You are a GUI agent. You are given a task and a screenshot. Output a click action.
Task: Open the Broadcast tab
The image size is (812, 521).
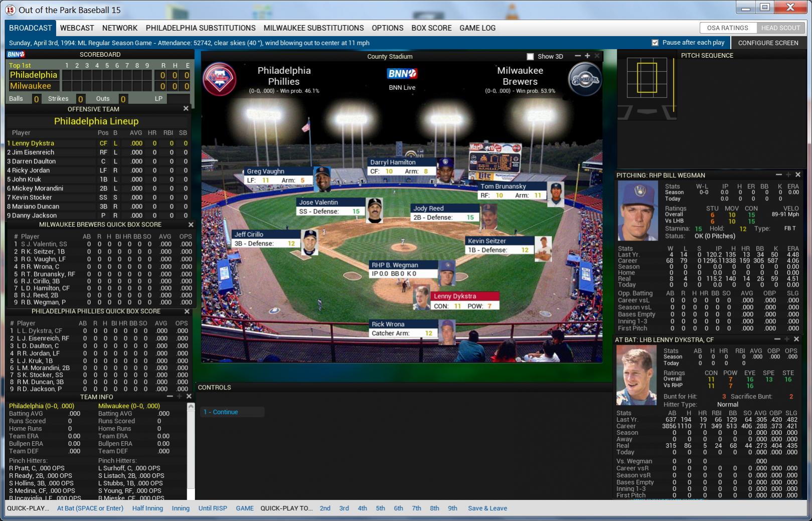(x=31, y=28)
